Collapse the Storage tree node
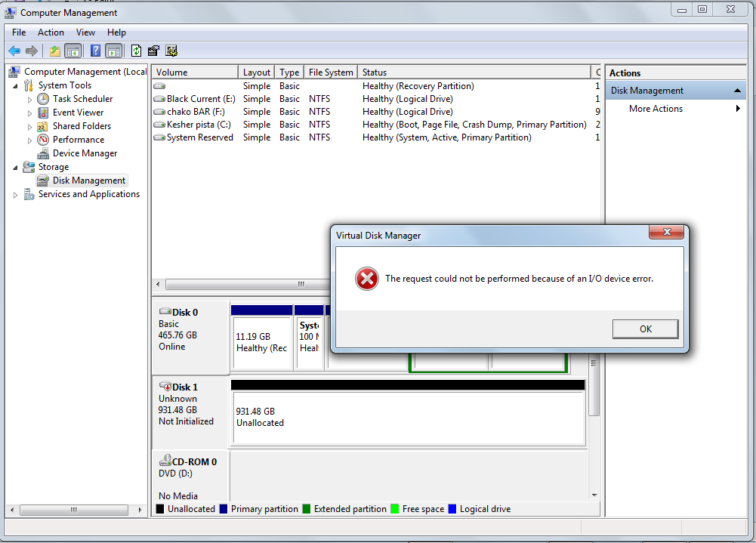Viewport: 756px width, 543px height. pyautogui.click(x=15, y=168)
